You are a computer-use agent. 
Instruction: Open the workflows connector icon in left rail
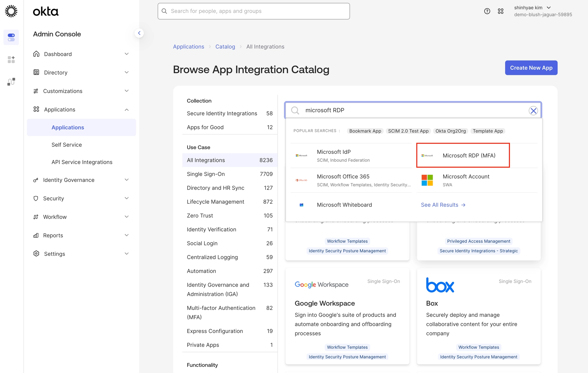point(11,82)
